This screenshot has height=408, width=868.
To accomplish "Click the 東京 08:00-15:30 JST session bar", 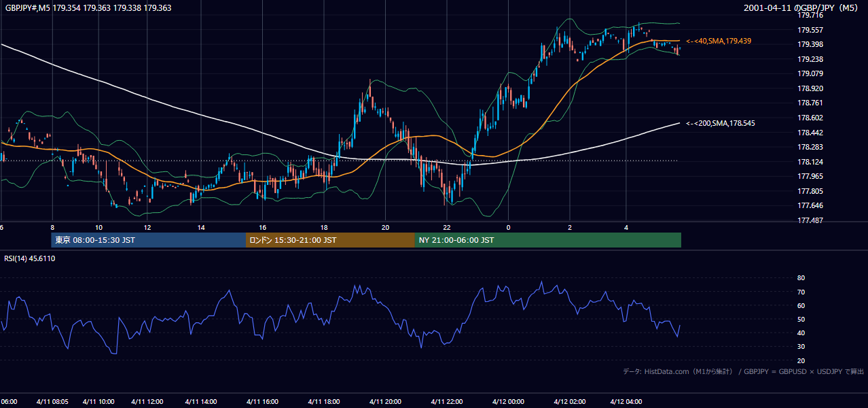I will [148, 240].
